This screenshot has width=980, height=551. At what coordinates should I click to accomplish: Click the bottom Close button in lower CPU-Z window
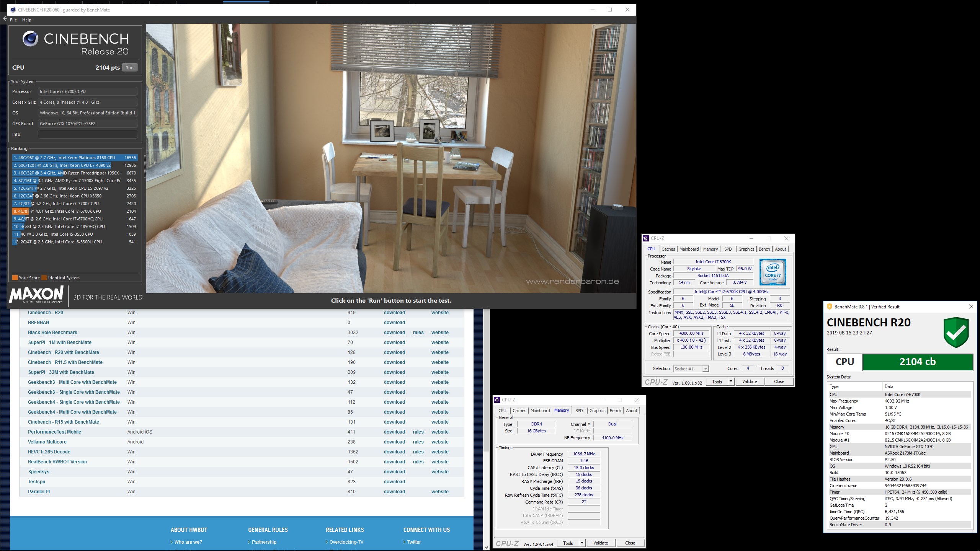click(x=630, y=543)
